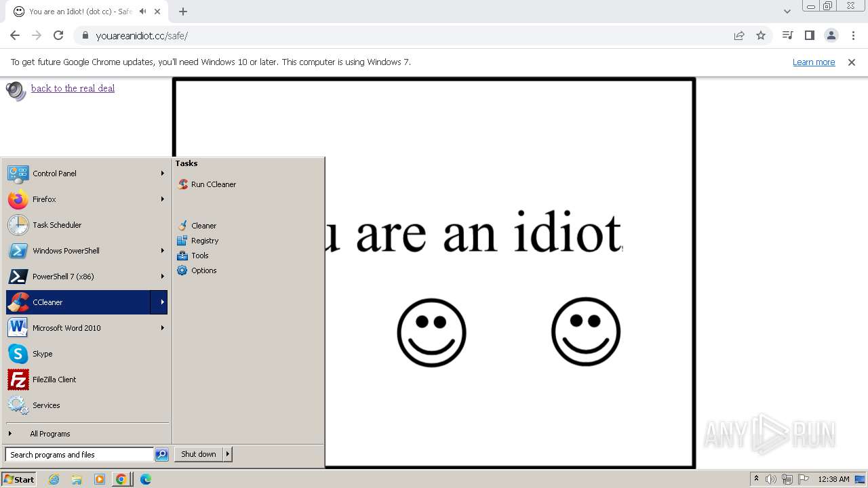Click the Shut down button

(x=199, y=454)
